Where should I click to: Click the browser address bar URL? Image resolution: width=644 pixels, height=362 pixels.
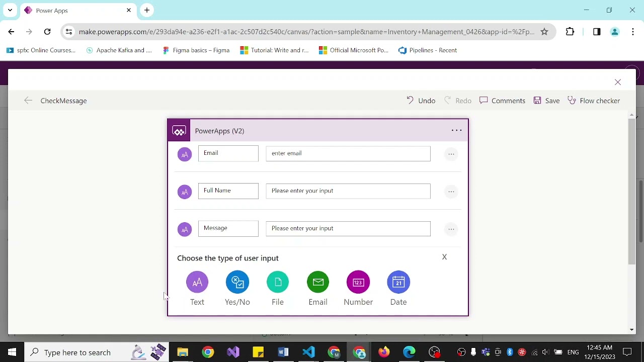[x=306, y=32]
